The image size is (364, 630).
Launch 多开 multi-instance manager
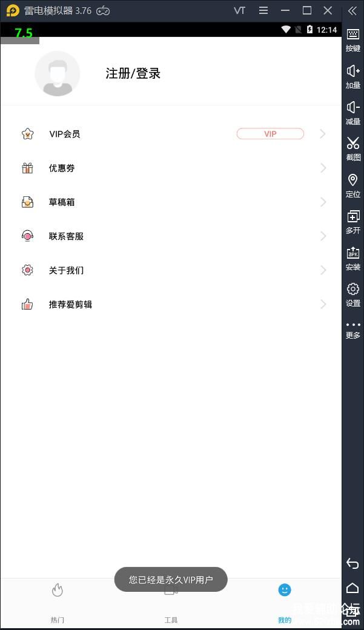(352, 222)
